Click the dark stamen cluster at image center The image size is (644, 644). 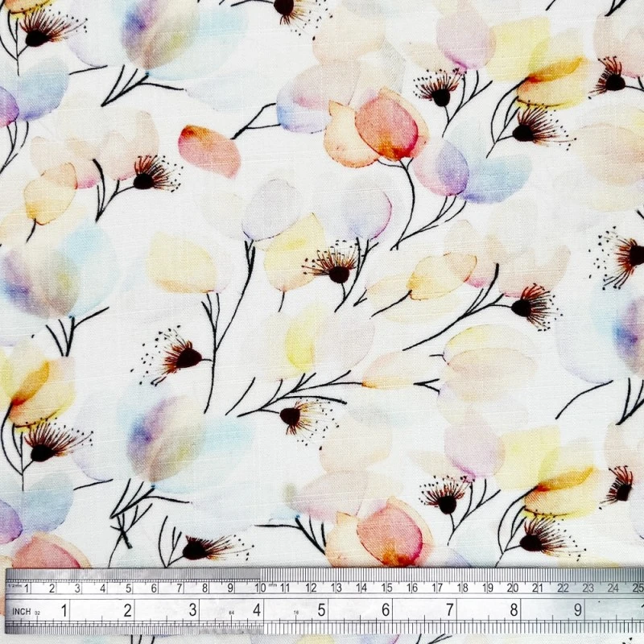339,274
